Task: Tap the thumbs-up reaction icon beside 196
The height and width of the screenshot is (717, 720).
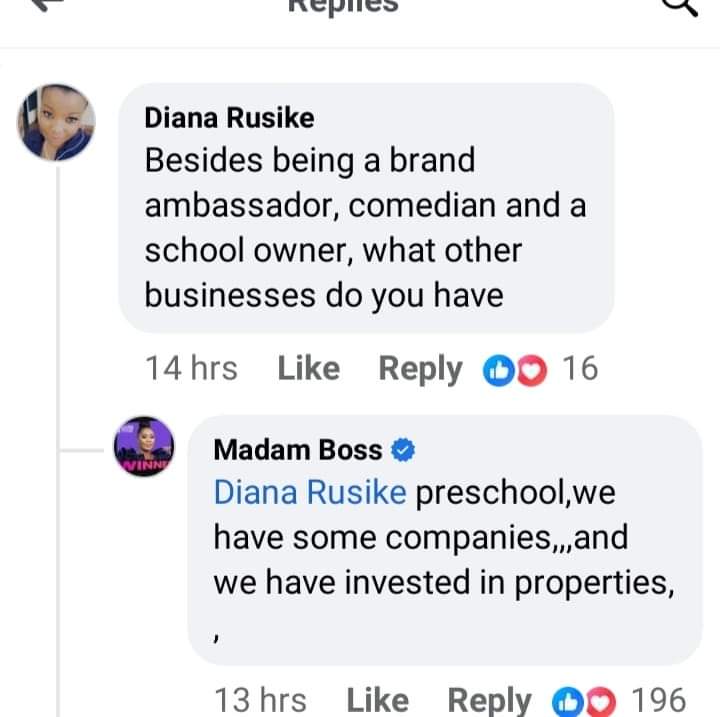Action: 566,700
